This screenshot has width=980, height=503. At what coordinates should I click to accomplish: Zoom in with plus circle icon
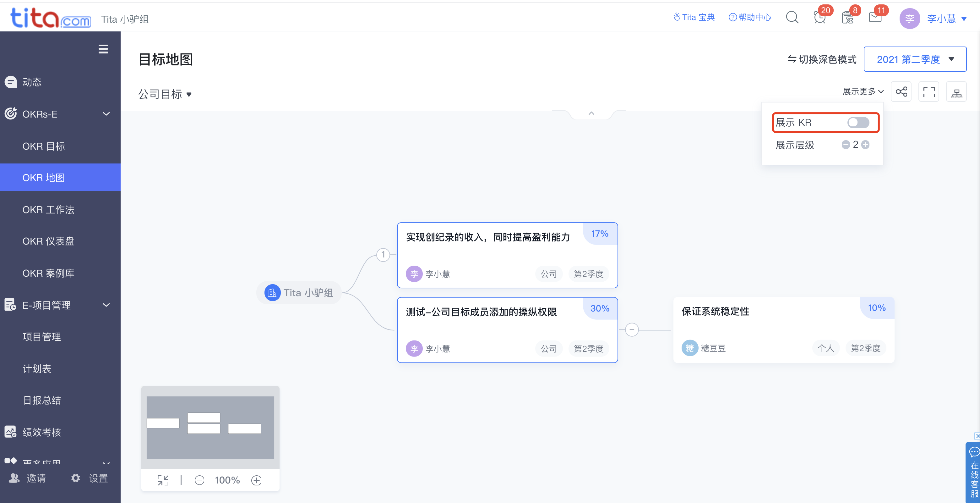tap(256, 480)
